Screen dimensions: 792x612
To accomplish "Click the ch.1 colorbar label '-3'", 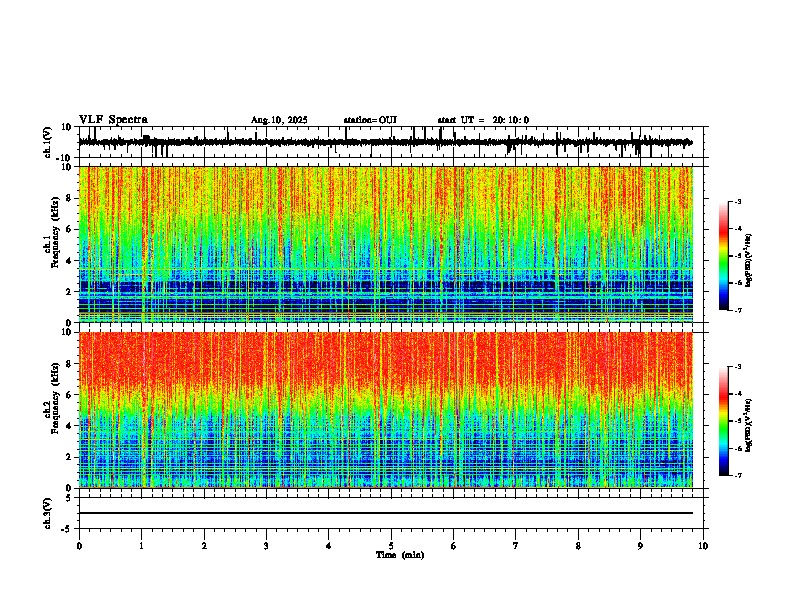I will click(x=737, y=201).
